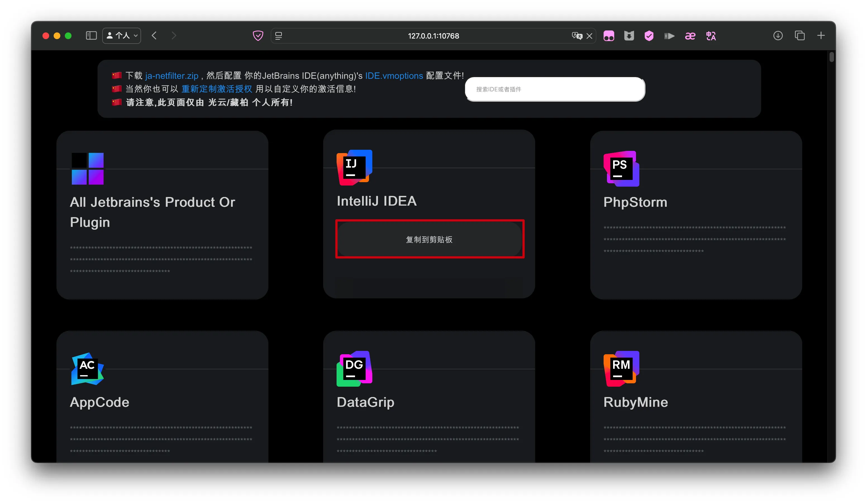Viewport: 867px width, 504px height.
Task: Open the translate extension icon in toolbar
Action: point(711,36)
